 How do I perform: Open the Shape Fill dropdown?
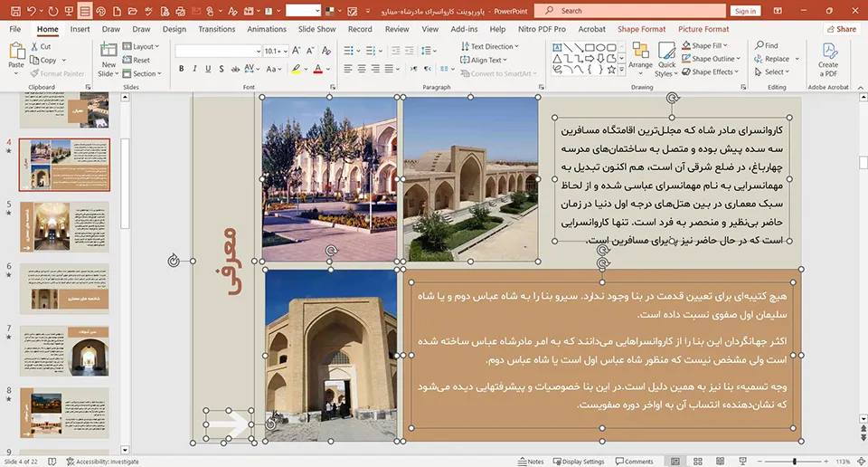[704, 45]
